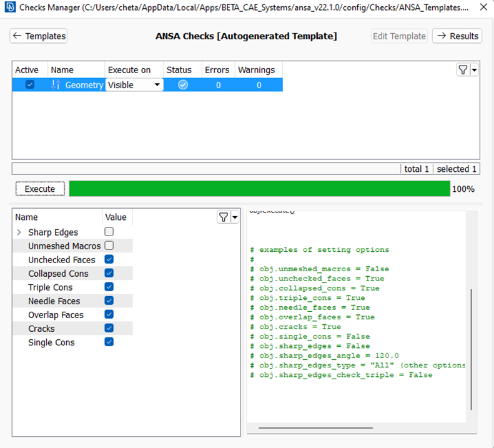
Task: Open the checks list filter dropdown arrow
Action: 474,70
